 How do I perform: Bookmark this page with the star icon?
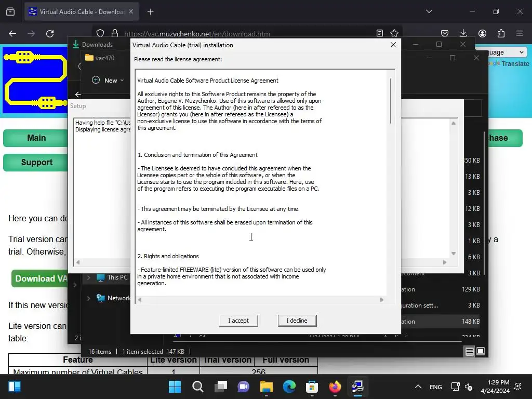tap(394, 33)
